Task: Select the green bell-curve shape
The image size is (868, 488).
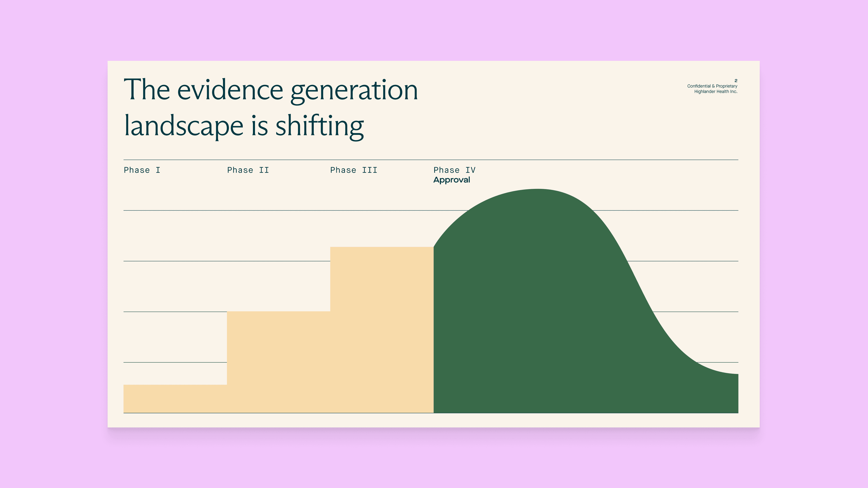Action: click(539, 303)
